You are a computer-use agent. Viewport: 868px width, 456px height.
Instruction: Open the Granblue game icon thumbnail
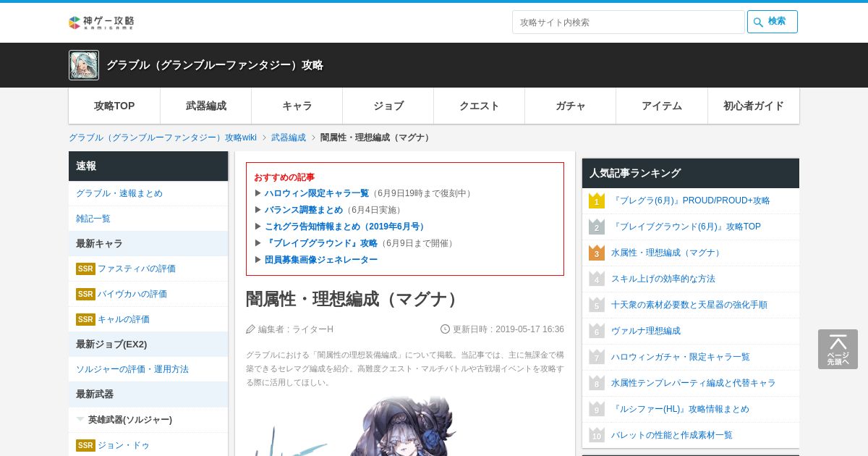[x=84, y=65]
